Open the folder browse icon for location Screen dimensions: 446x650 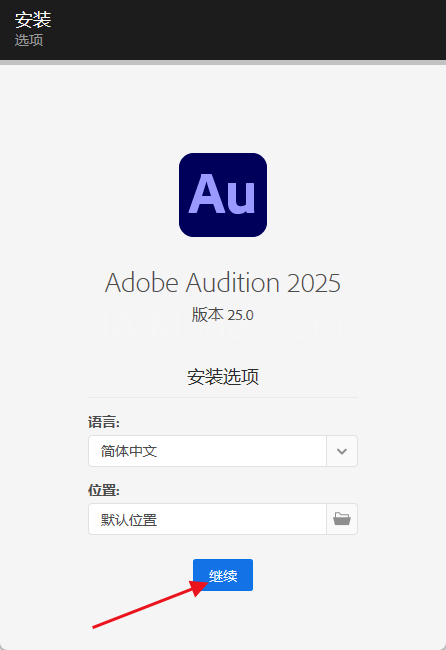coord(342,519)
